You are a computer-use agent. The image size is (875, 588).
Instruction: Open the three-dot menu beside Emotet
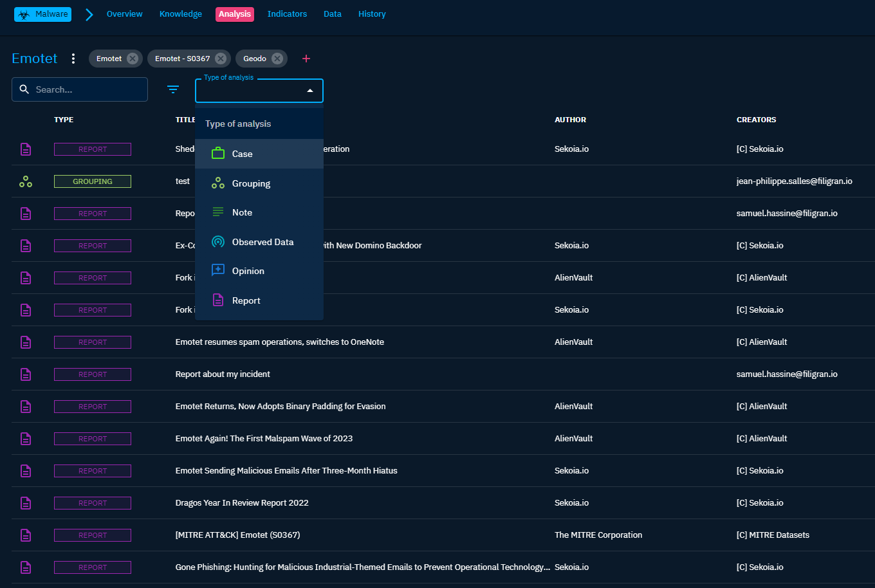73,59
